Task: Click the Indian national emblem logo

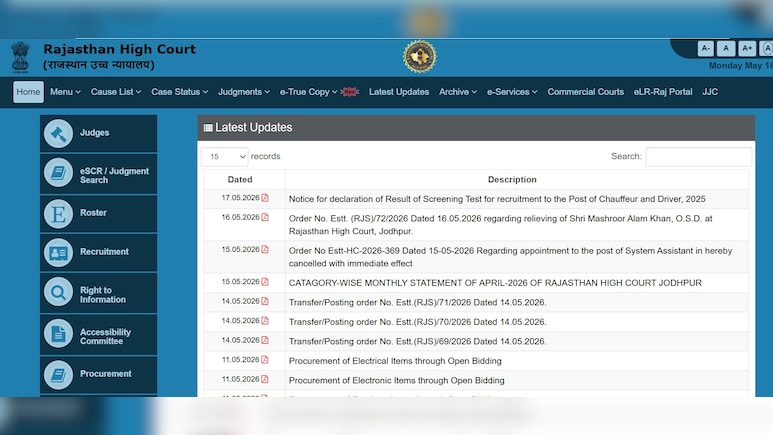Action: (x=20, y=57)
